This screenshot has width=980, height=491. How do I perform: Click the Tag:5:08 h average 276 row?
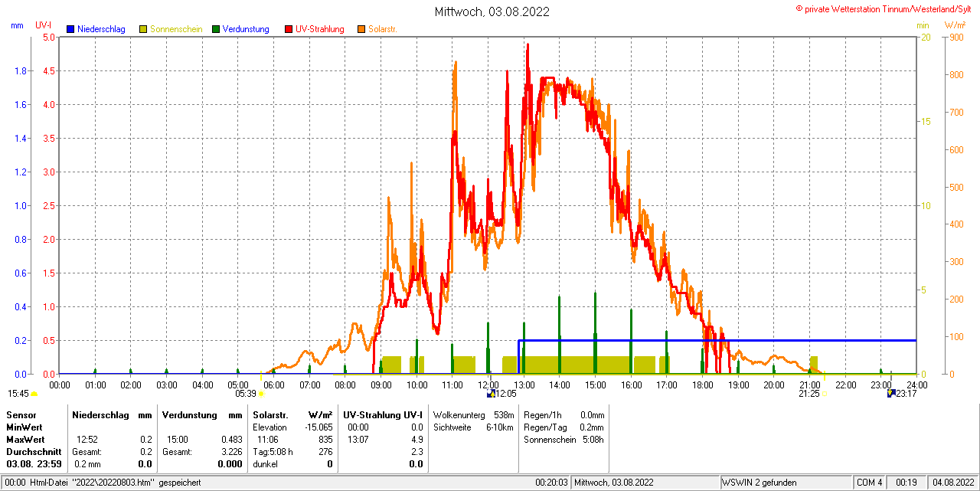(x=293, y=452)
